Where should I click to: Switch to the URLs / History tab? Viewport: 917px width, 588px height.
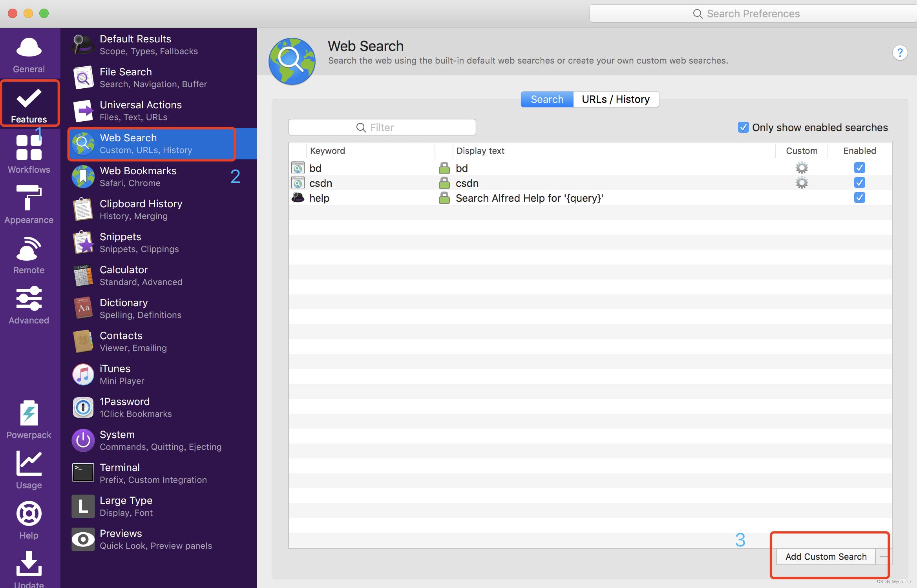pyautogui.click(x=616, y=99)
